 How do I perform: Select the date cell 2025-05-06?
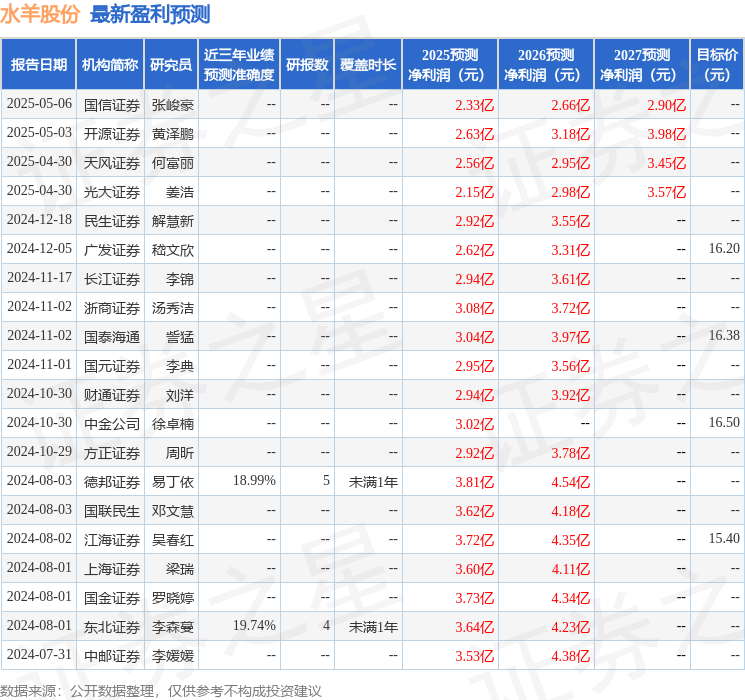tap(39, 104)
